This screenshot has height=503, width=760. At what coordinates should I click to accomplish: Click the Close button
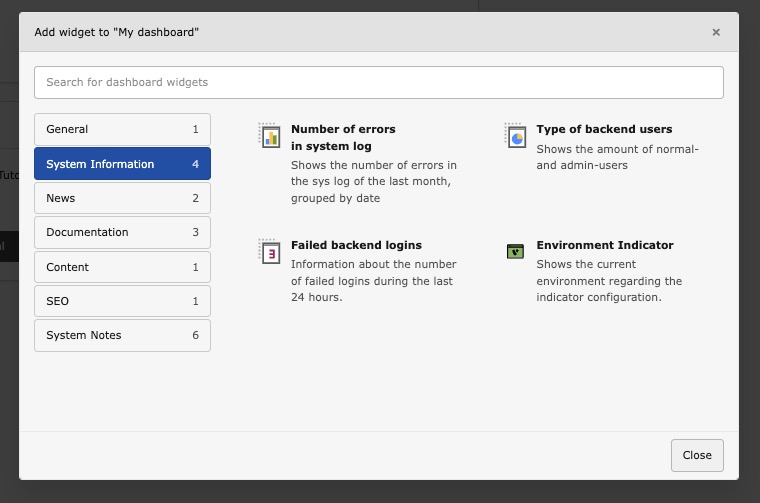click(x=697, y=455)
